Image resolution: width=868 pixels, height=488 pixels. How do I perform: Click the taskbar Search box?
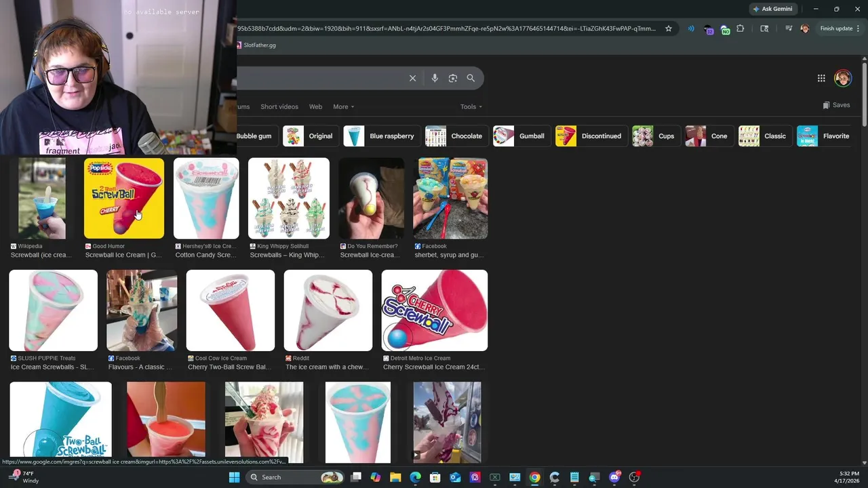click(x=295, y=477)
